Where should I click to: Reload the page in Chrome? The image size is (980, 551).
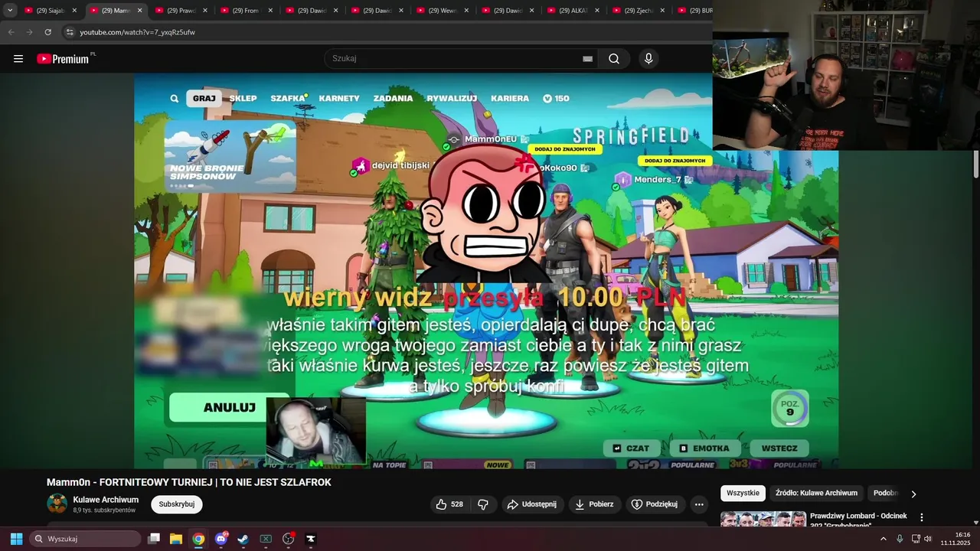[48, 32]
